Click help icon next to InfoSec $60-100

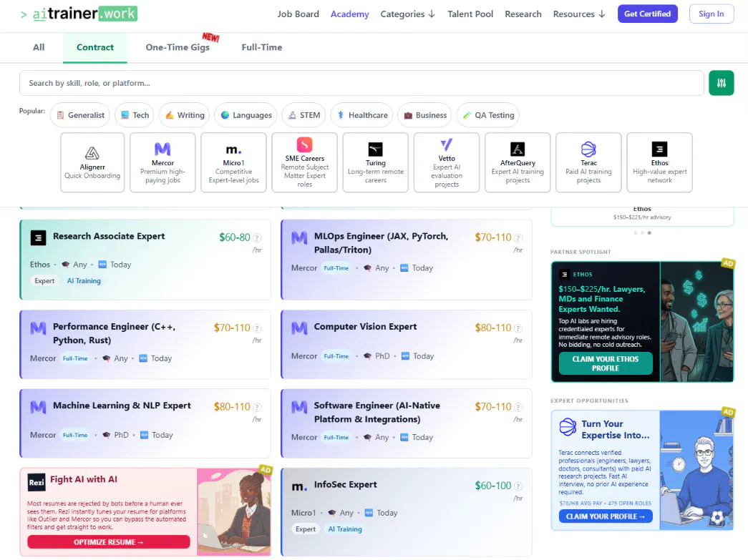click(518, 486)
